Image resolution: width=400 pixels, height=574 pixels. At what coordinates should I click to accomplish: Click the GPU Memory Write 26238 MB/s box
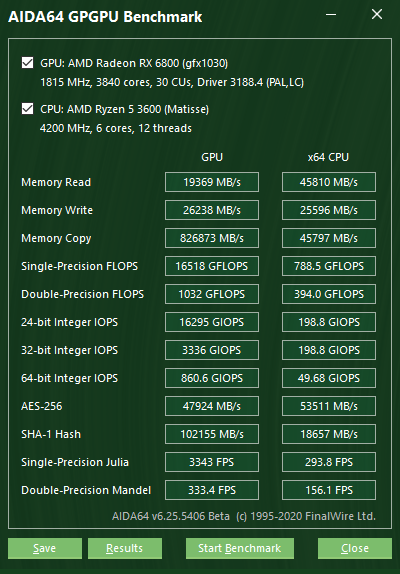pyautogui.click(x=212, y=210)
